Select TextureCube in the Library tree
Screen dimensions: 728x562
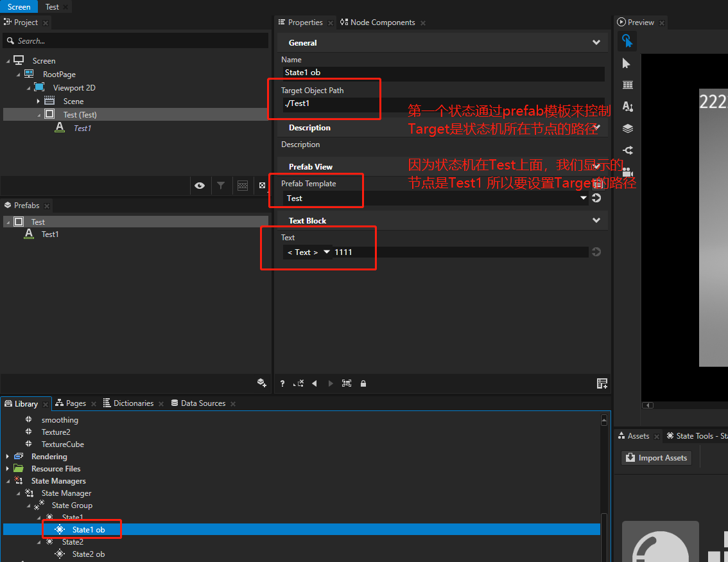pyautogui.click(x=63, y=444)
